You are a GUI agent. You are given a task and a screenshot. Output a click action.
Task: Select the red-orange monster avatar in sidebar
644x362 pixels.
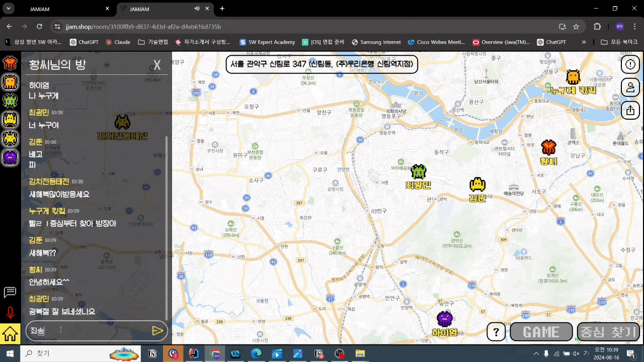pyautogui.click(x=10, y=63)
